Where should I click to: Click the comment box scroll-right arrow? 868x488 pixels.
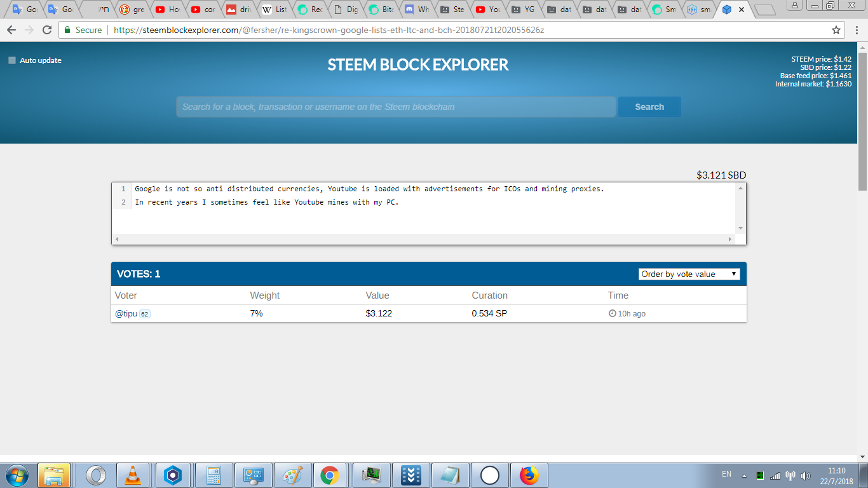(x=730, y=239)
